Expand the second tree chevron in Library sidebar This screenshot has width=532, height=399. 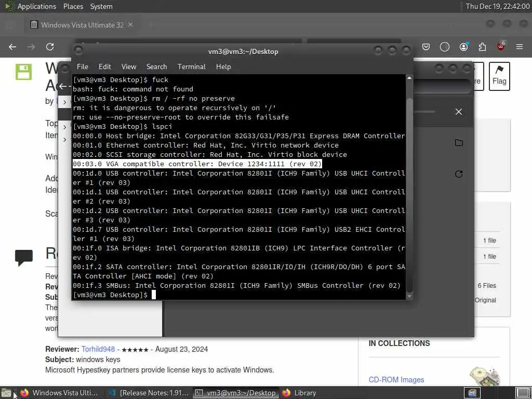coord(65,127)
